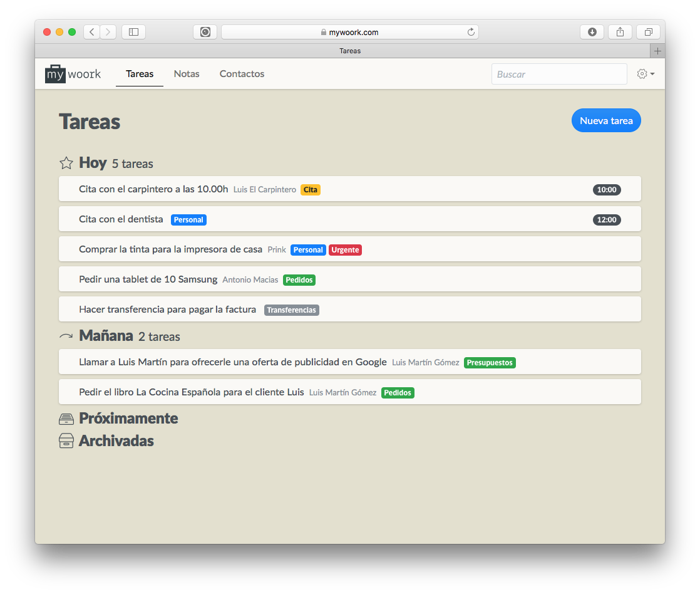Expand the Hoy section heading
This screenshot has height=594, width=700.
(x=93, y=162)
